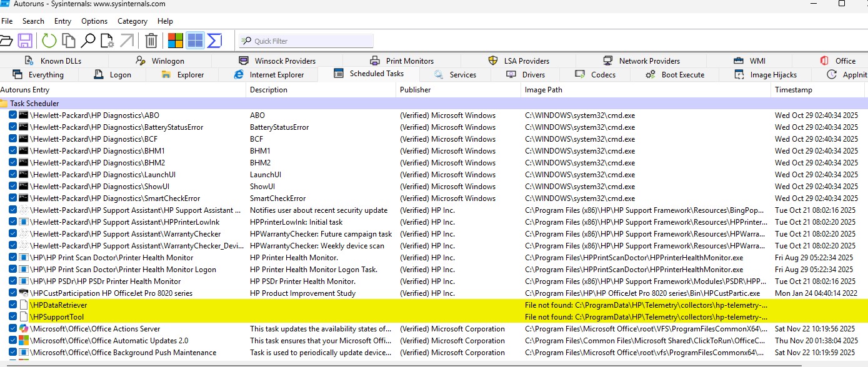This screenshot has width=868, height=367.
Task: Uncheck the HP Printer Health Monitor entry
Action: tap(14, 257)
